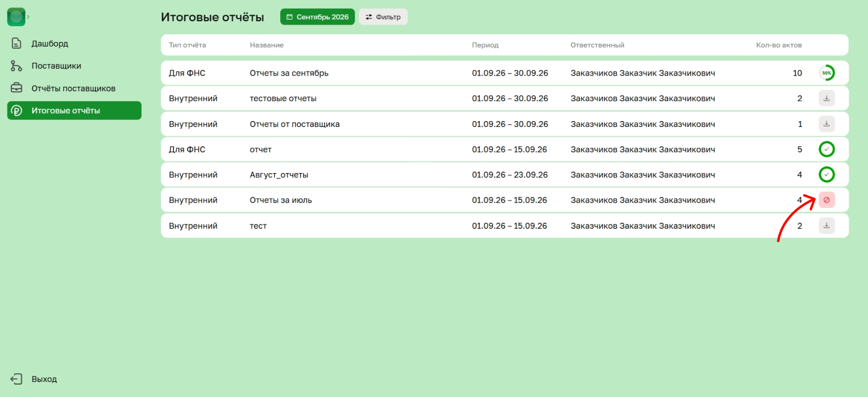Viewport: 868px width, 397px height.
Task: Click the Кол-во актов column header
Action: tap(779, 45)
